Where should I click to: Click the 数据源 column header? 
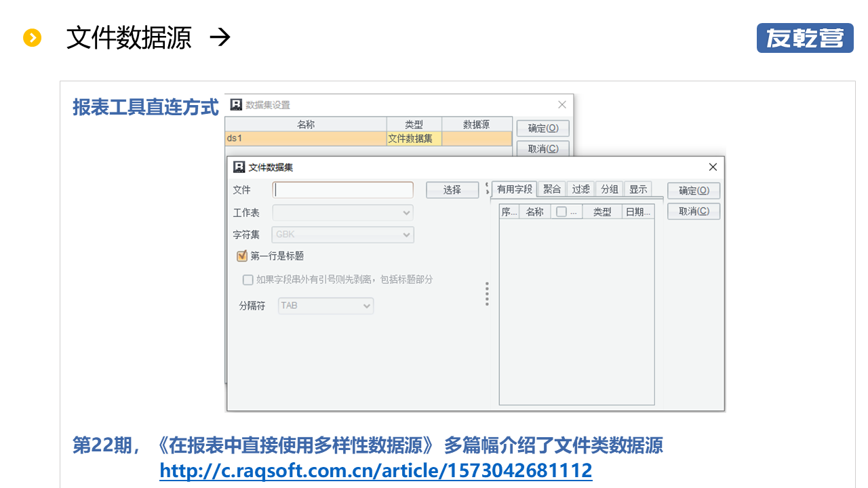[477, 125]
